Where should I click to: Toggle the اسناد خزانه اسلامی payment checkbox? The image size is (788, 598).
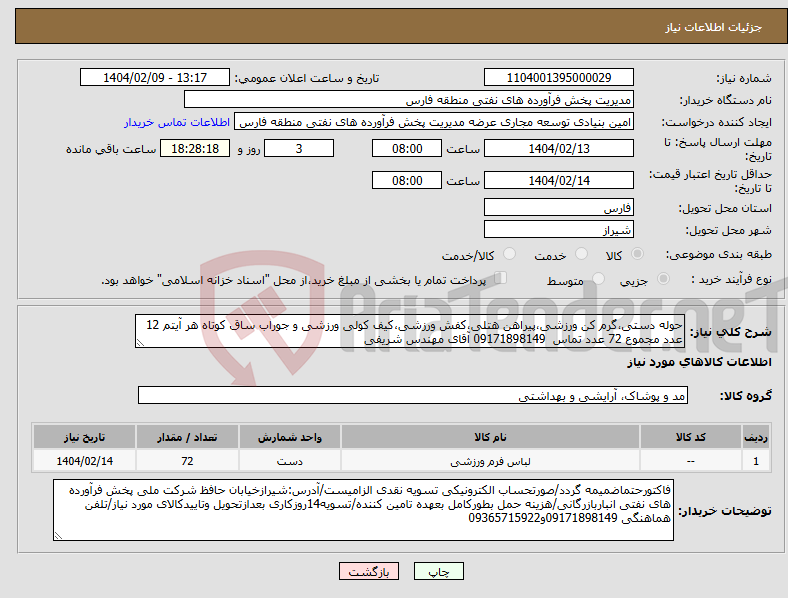click(501, 277)
